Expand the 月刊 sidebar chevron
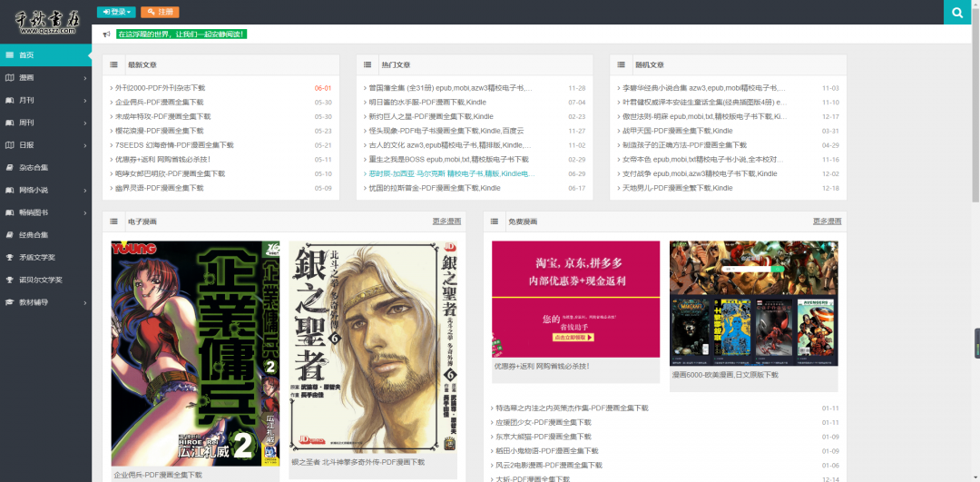 (x=85, y=101)
